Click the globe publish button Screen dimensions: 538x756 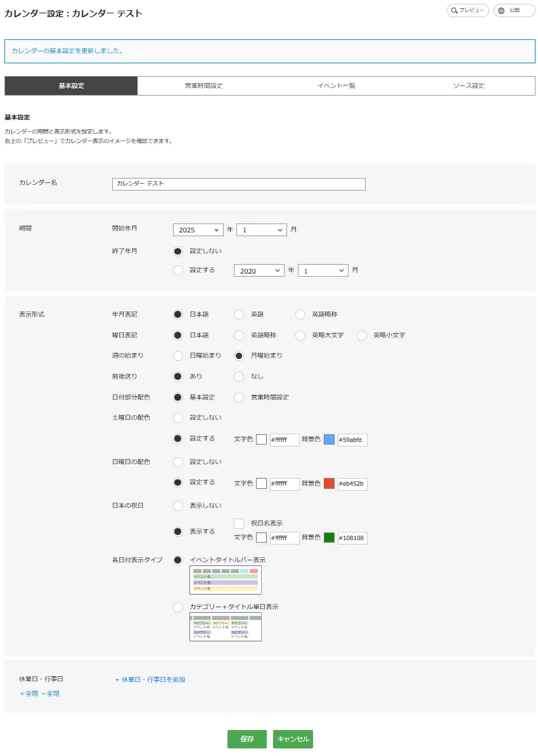click(x=514, y=10)
